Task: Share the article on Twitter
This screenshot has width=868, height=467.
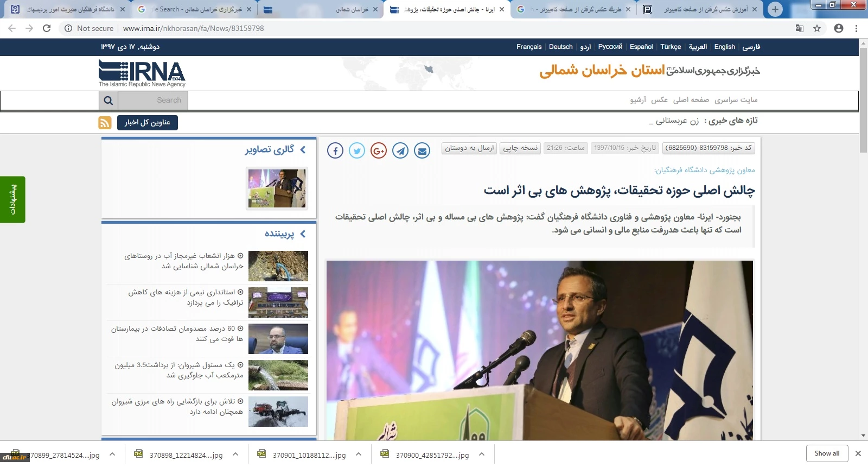Action: click(x=357, y=150)
